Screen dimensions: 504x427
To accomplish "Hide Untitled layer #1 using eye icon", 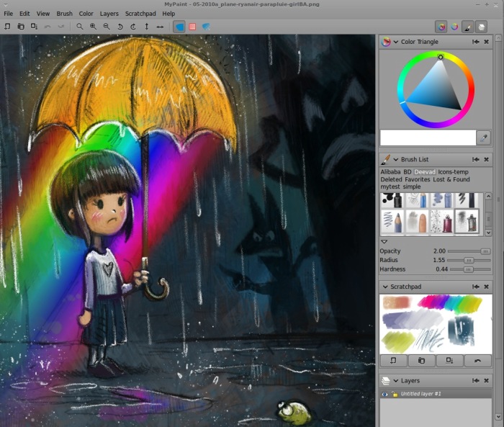I will tap(384, 394).
